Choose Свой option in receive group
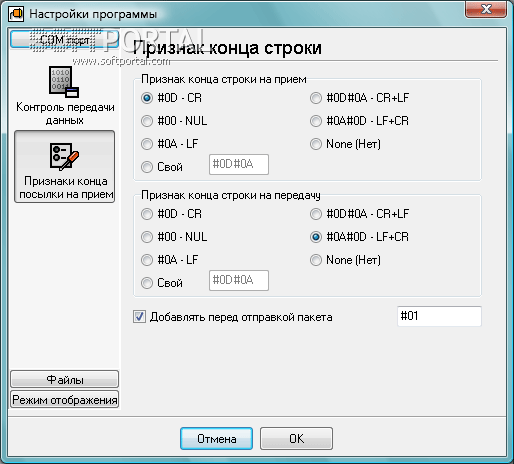The width and height of the screenshot is (514, 464). [x=162, y=167]
